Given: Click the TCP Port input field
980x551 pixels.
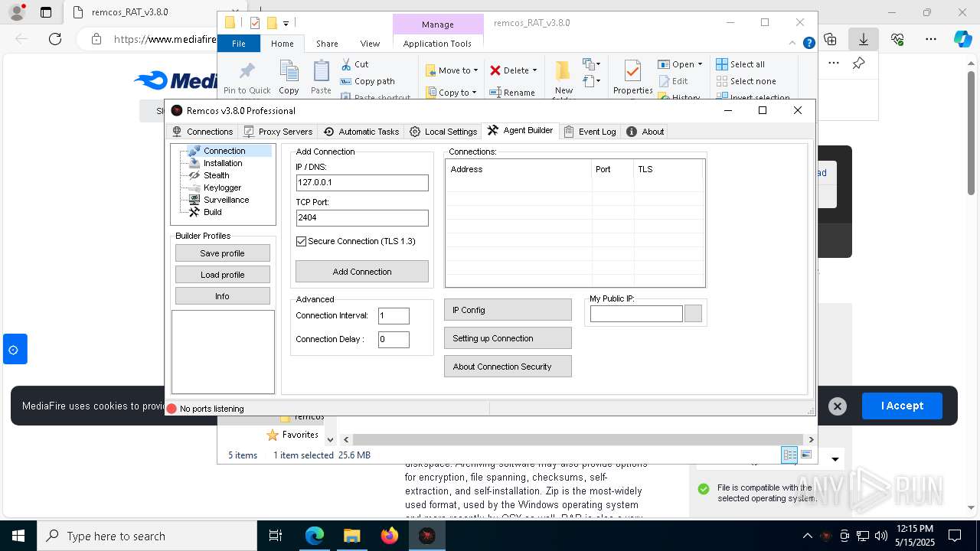Looking at the screenshot, I should tap(362, 218).
